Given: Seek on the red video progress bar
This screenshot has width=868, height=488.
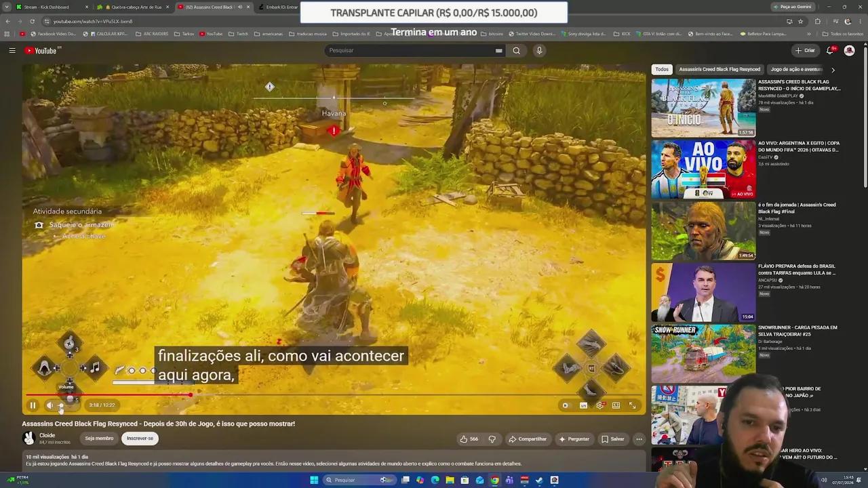Looking at the screenshot, I should (x=334, y=394).
